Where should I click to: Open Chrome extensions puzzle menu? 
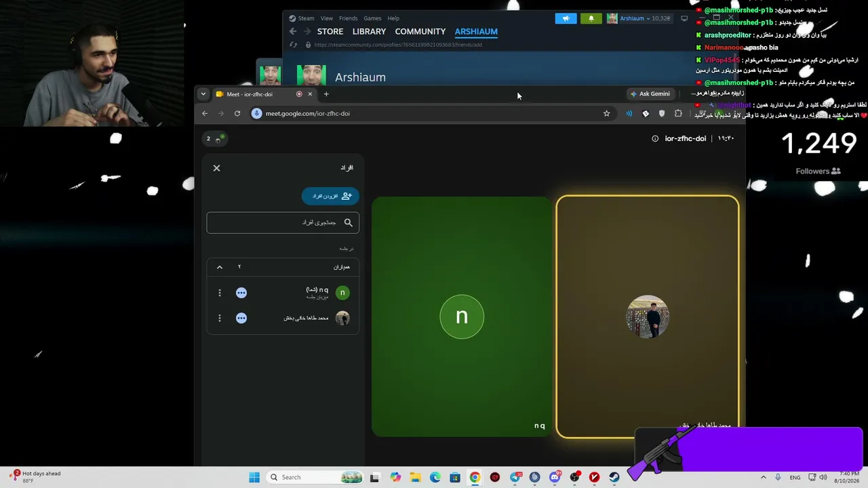tap(678, 113)
